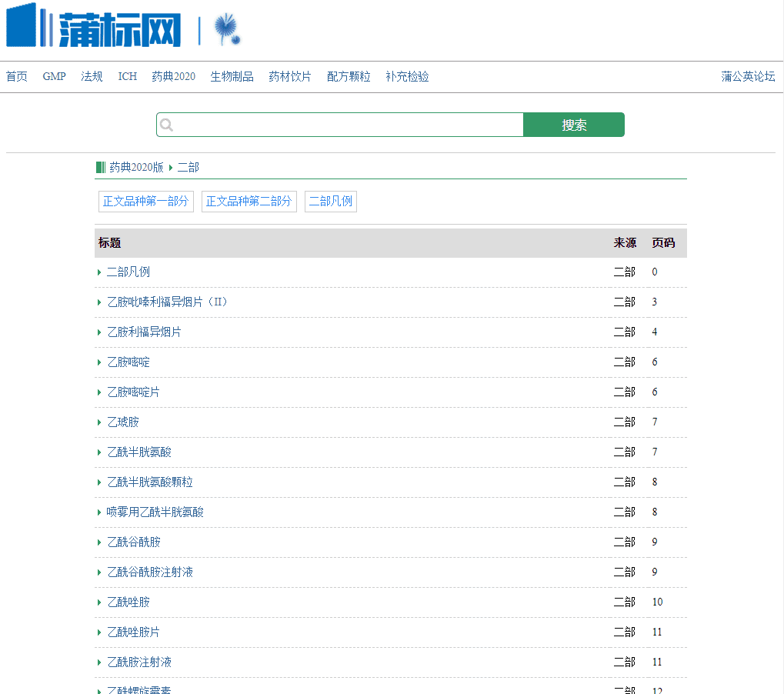The width and height of the screenshot is (784, 694).
Task: Open the 生物制品 nav item
Action: (x=232, y=76)
